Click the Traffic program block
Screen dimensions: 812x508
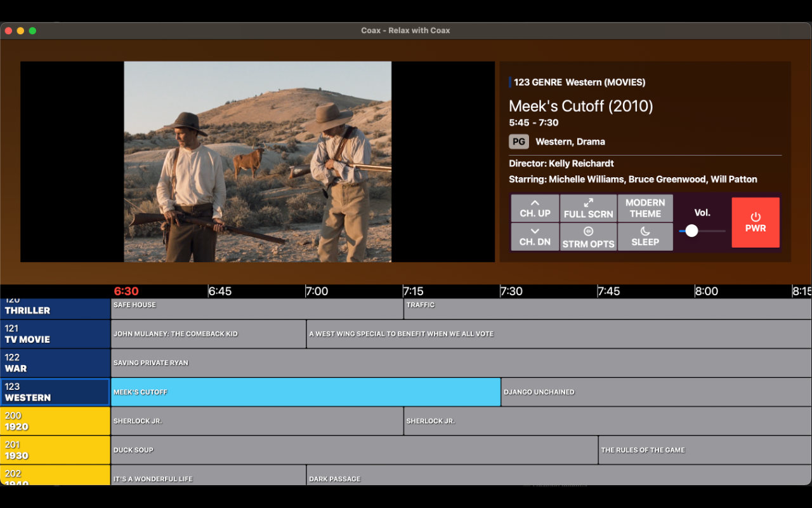[608, 309]
